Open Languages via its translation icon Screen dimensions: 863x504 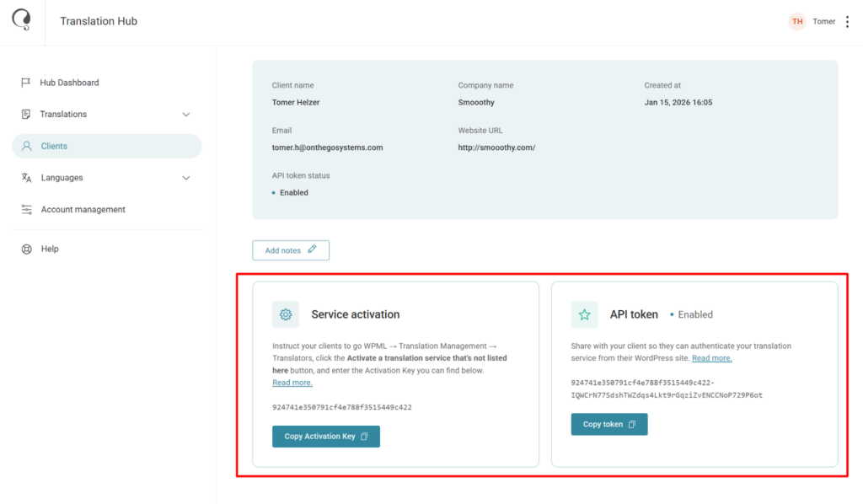(x=26, y=177)
